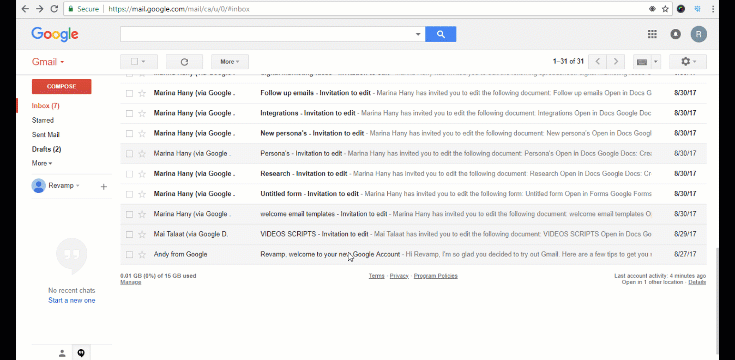This screenshot has height=360, width=735.
Task: Click the COMPOSE button
Action: pos(61,86)
